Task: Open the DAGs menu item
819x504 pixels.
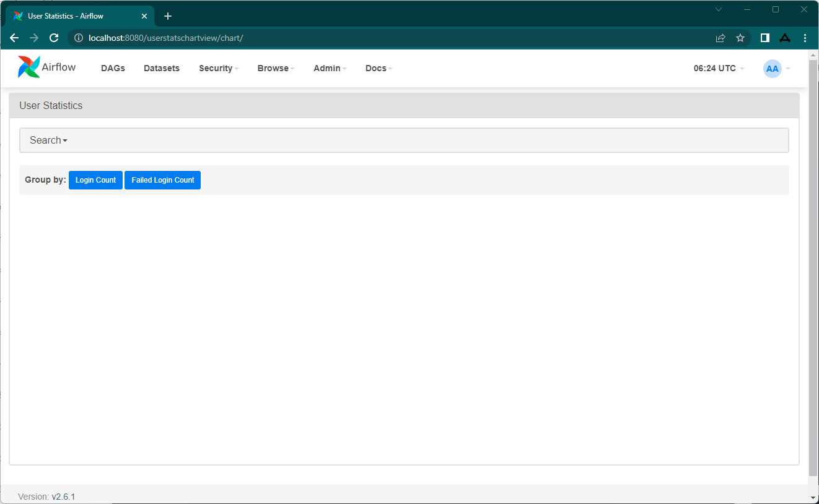Action: coord(113,68)
